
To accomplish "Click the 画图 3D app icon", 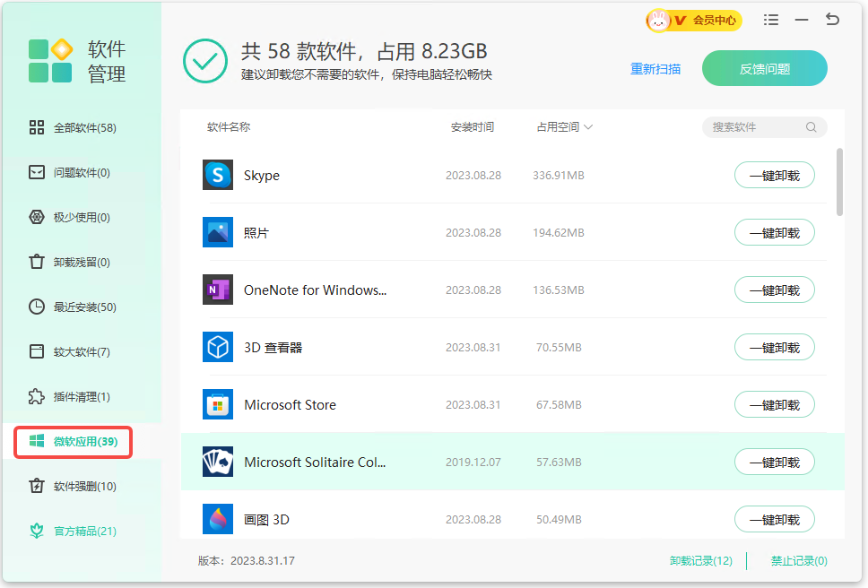I will pos(218,519).
